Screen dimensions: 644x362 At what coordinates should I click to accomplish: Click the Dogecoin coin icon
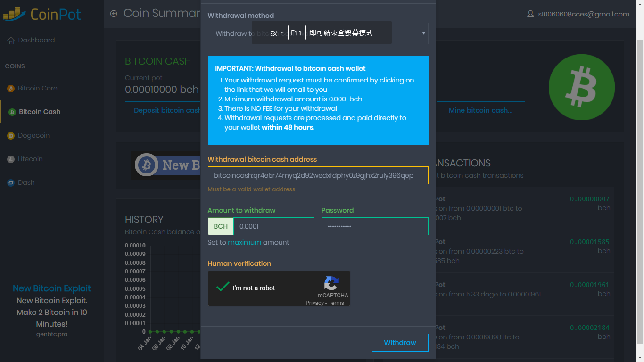point(11,136)
